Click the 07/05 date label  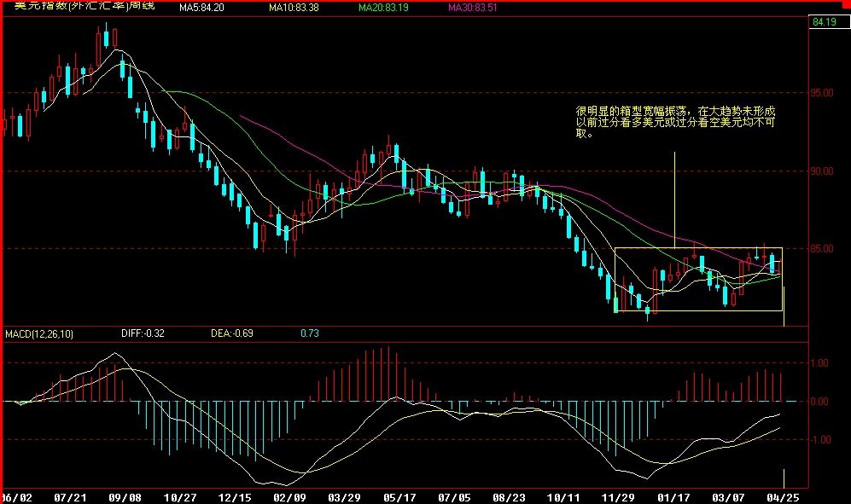click(x=454, y=497)
